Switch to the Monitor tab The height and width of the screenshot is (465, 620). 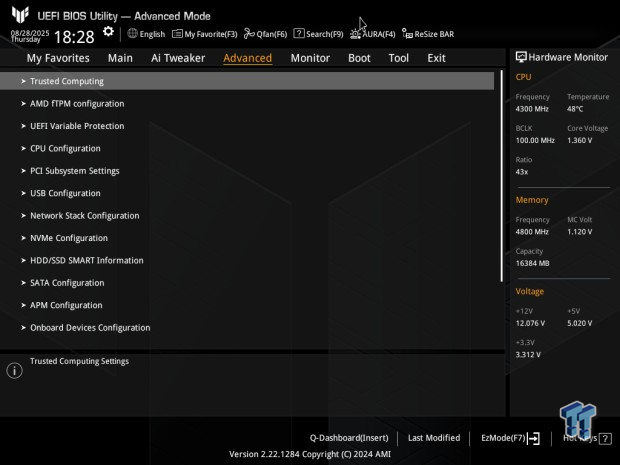click(x=310, y=58)
